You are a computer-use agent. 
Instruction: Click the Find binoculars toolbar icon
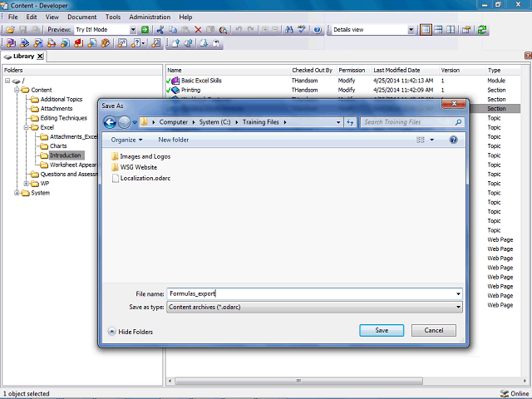click(x=289, y=30)
